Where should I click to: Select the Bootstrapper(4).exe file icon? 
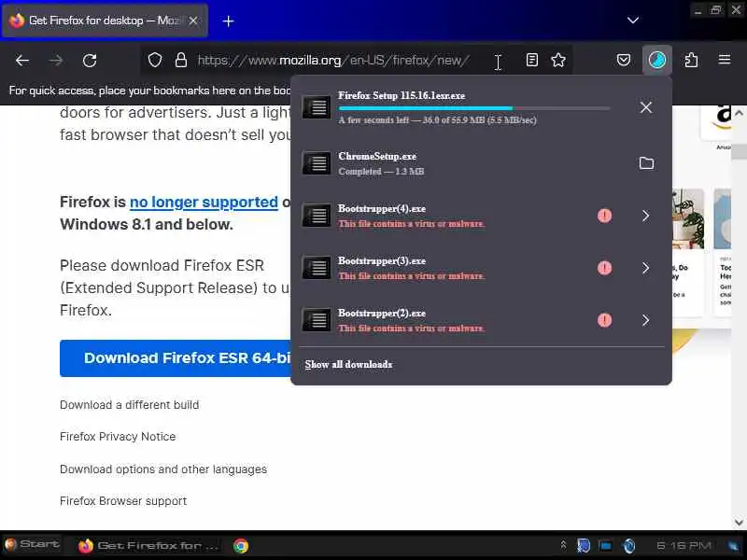pos(317,216)
